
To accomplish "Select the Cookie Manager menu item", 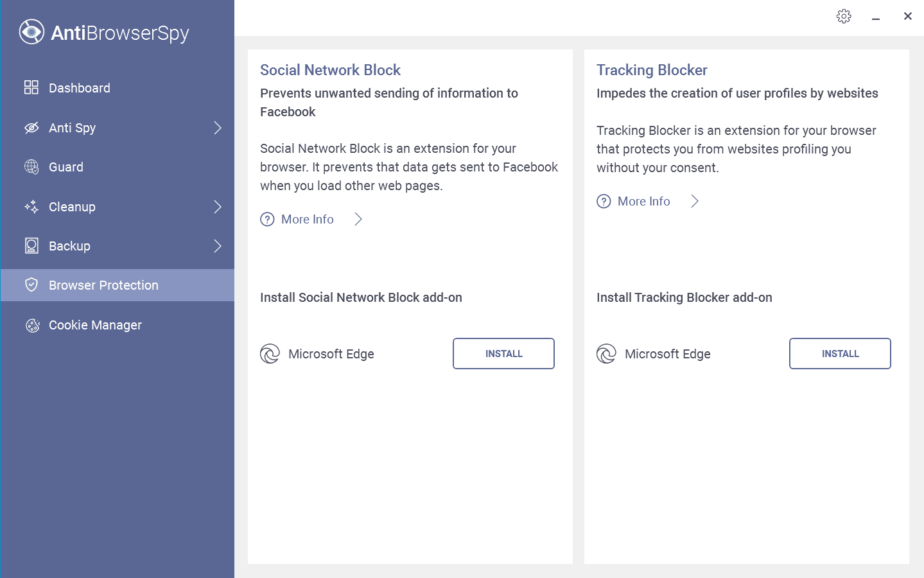I will click(95, 326).
